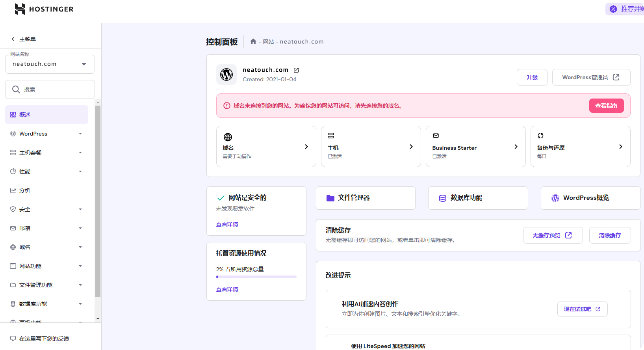This screenshot has height=350, width=644.
Task: Click the warning icon in red alert
Action: 227,106
